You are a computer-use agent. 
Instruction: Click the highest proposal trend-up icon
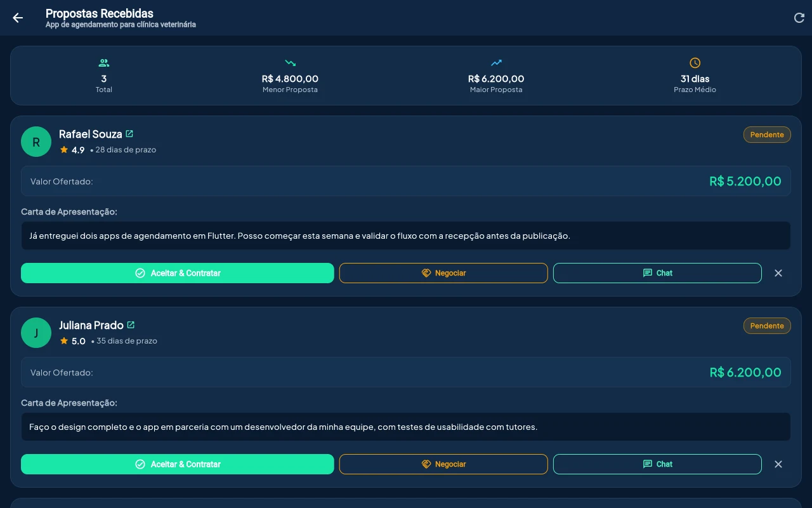click(496, 63)
